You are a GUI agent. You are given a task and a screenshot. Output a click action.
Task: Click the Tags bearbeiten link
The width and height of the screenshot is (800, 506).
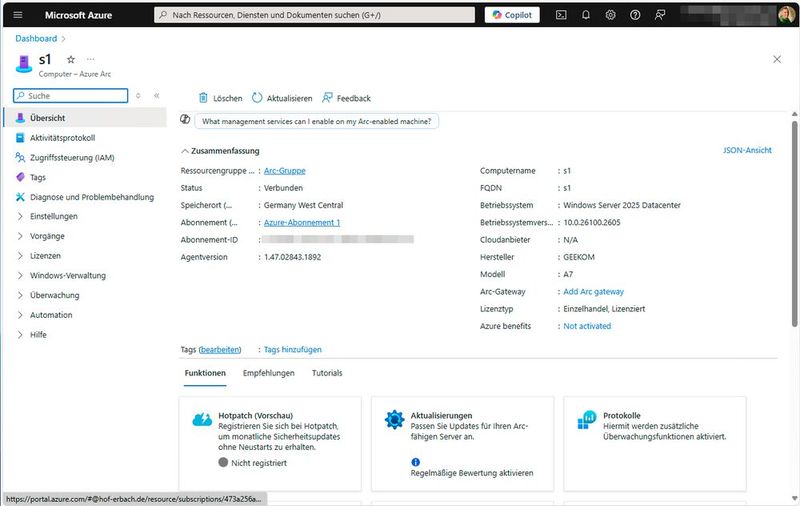(220, 349)
